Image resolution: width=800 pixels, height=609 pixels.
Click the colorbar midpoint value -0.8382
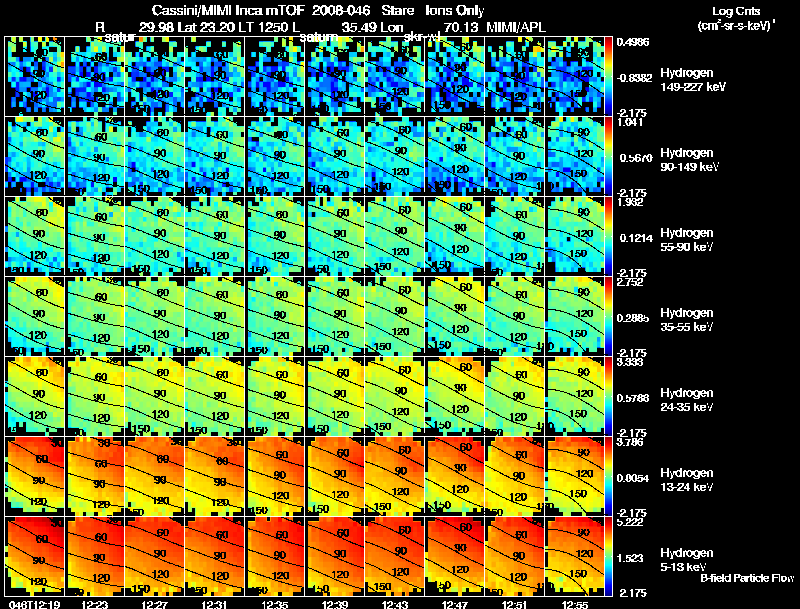coord(634,78)
